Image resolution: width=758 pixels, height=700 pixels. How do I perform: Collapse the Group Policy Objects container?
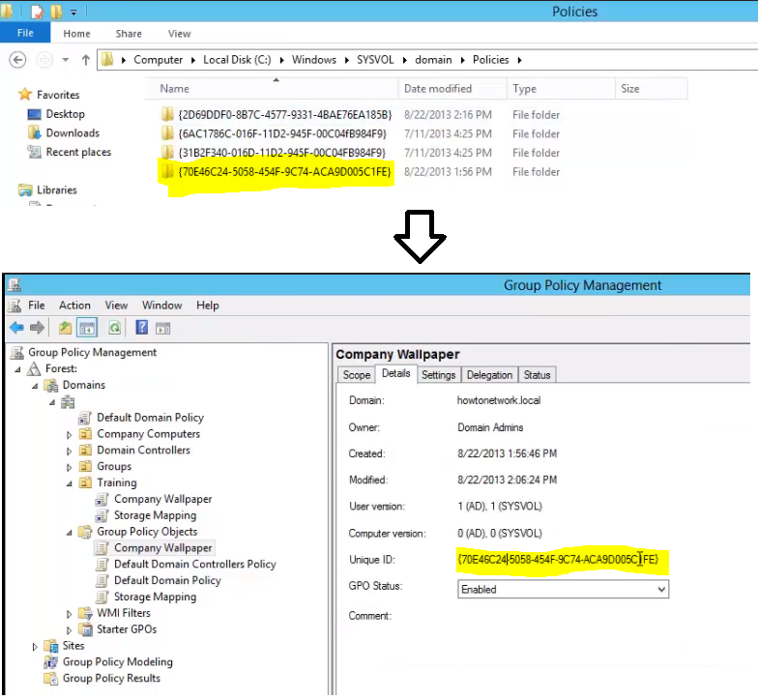70,533
